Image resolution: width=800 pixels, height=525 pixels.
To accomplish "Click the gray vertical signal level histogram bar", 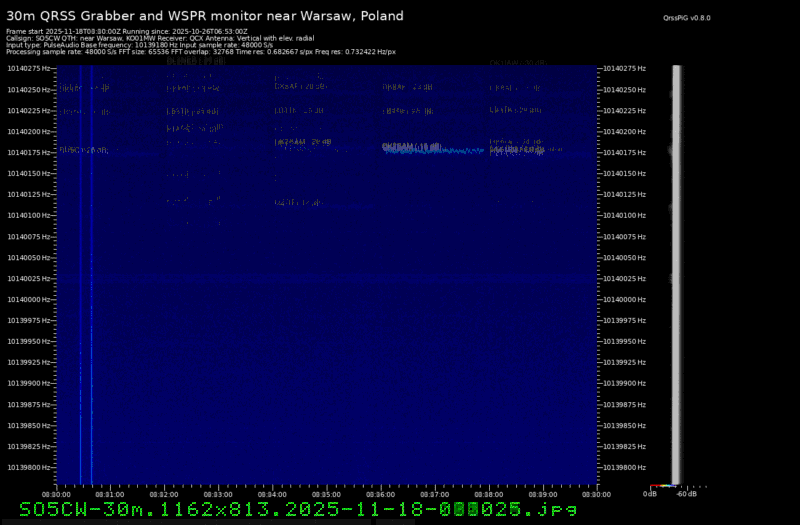I will tap(677, 274).
